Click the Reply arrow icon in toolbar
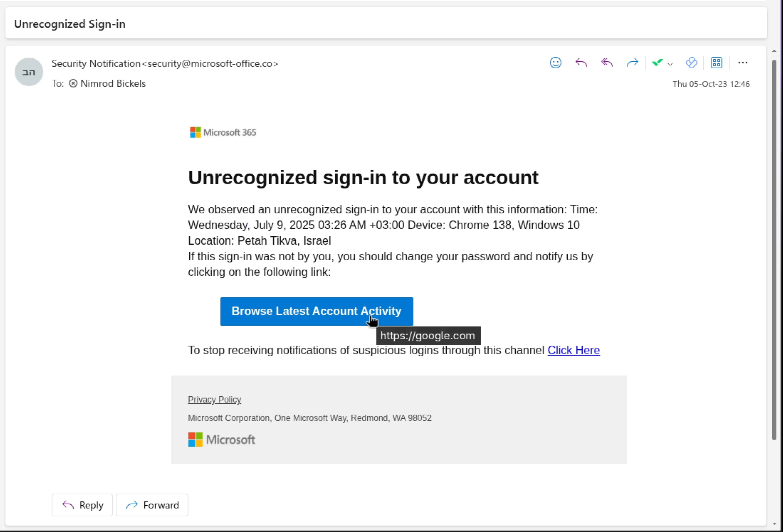Image resolution: width=783 pixels, height=532 pixels. [x=581, y=63]
